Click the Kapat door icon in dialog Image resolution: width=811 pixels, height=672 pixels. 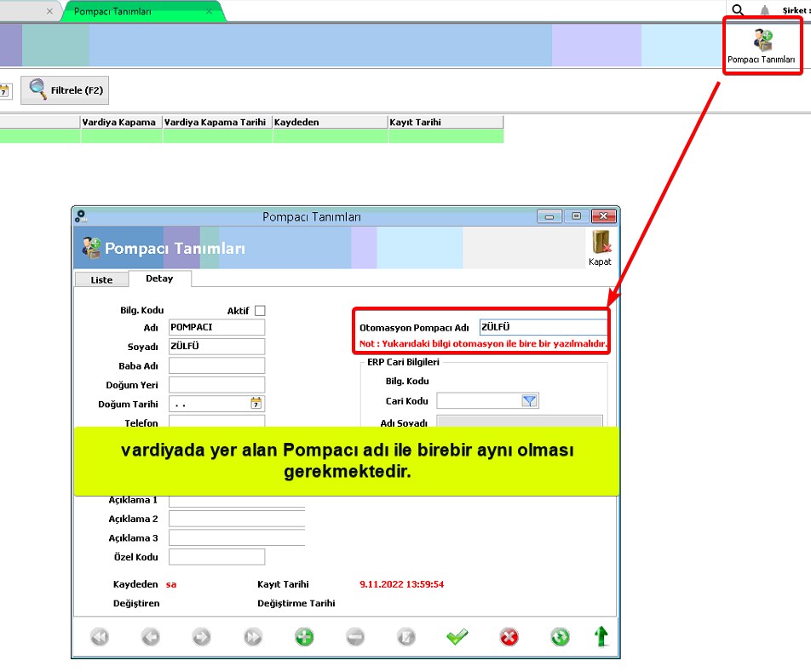click(x=600, y=248)
